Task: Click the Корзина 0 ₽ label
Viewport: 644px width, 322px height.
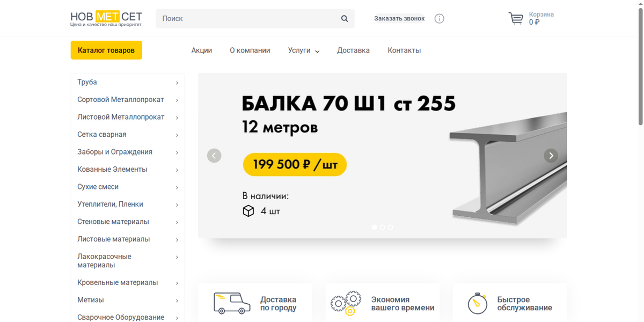Action: click(541, 18)
